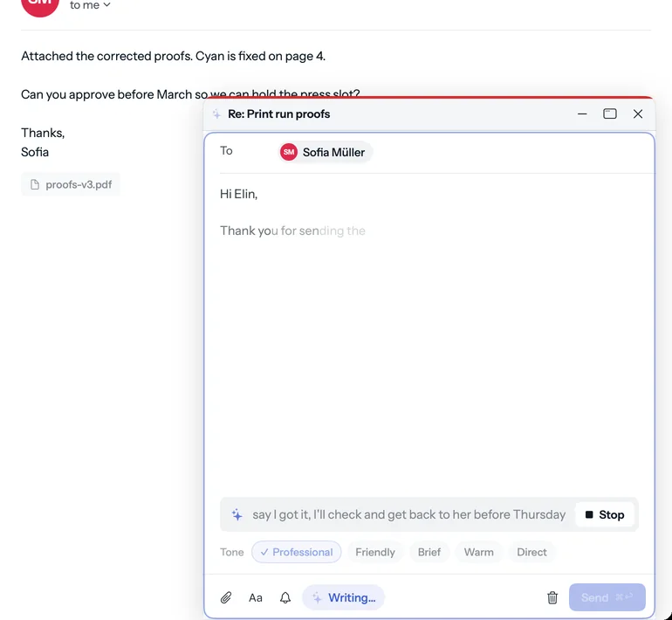
Task: Click the AI prompt text field
Action: coord(408,514)
